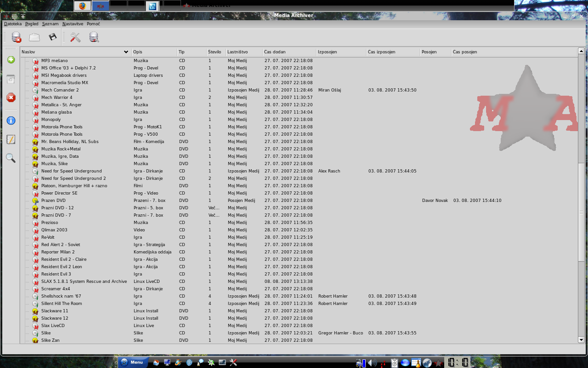Image resolution: width=588 pixels, height=368 pixels.
Task: Click the disc icon beside Slike
Action: pos(35,333)
